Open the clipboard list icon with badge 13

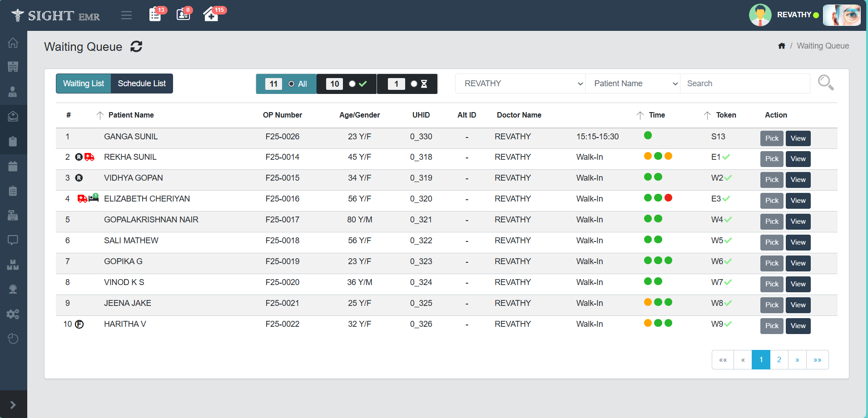[155, 15]
